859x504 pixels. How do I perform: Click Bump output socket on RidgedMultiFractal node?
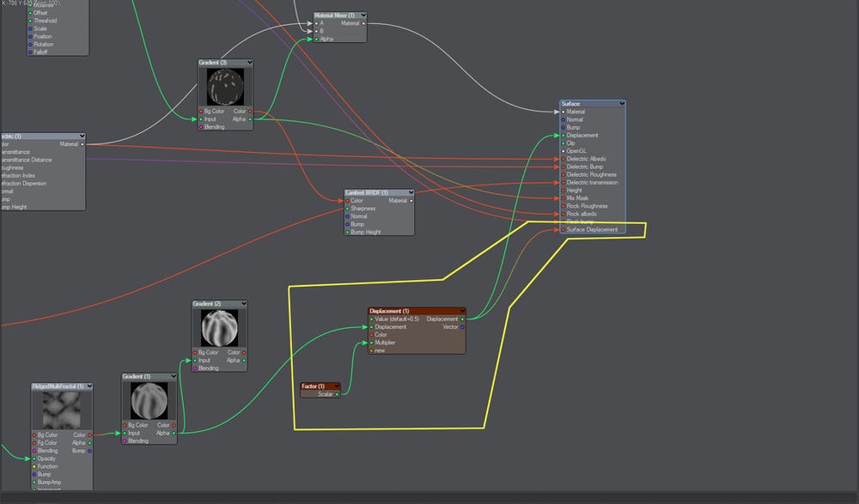pos(90,451)
